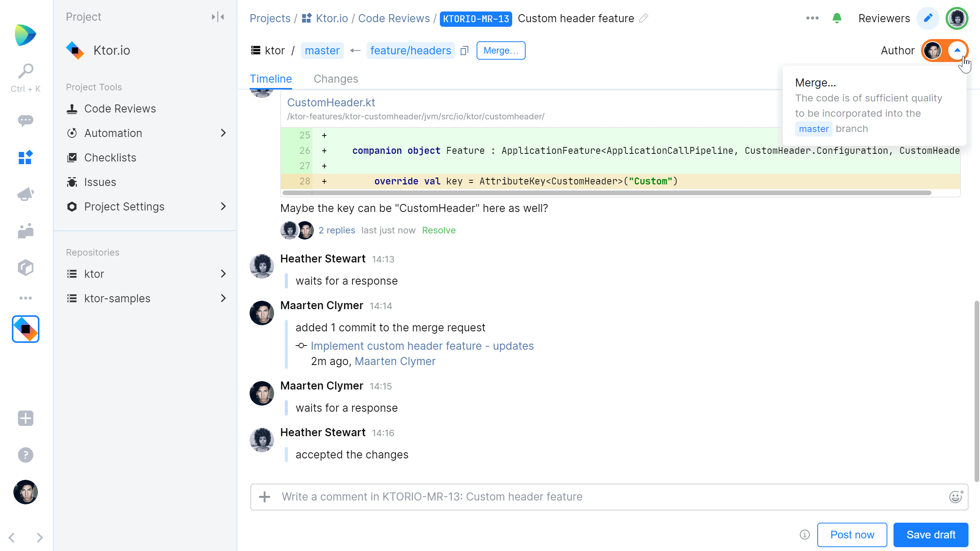
Task: Click the notification bell icon
Action: (837, 18)
